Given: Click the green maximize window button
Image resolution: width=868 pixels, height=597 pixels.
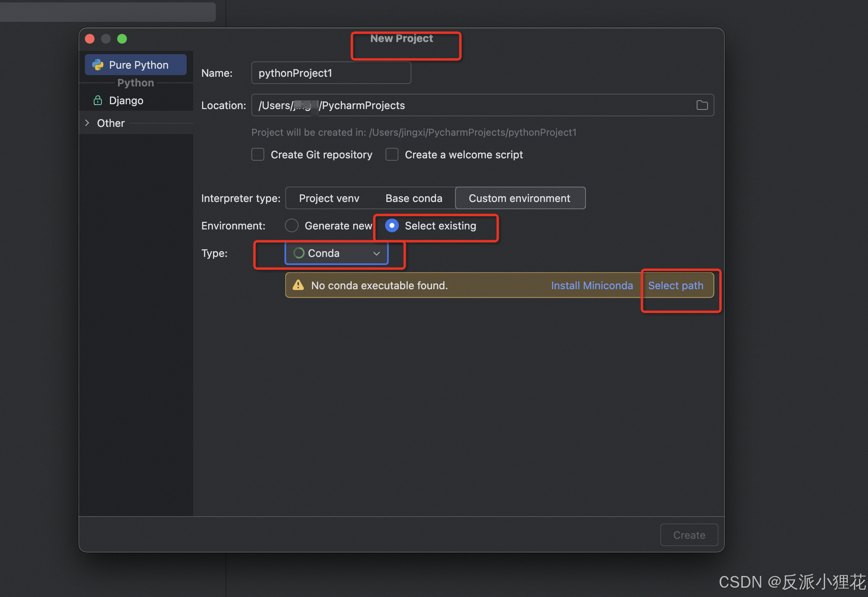Looking at the screenshot, I should click(x=122, y=39).
